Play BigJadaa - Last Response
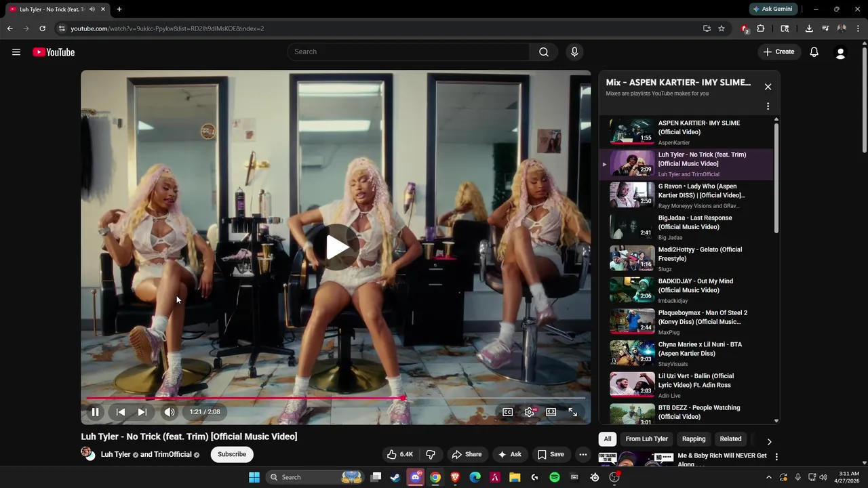The height and width of the screenshot is (488, 868). [686, 227]
